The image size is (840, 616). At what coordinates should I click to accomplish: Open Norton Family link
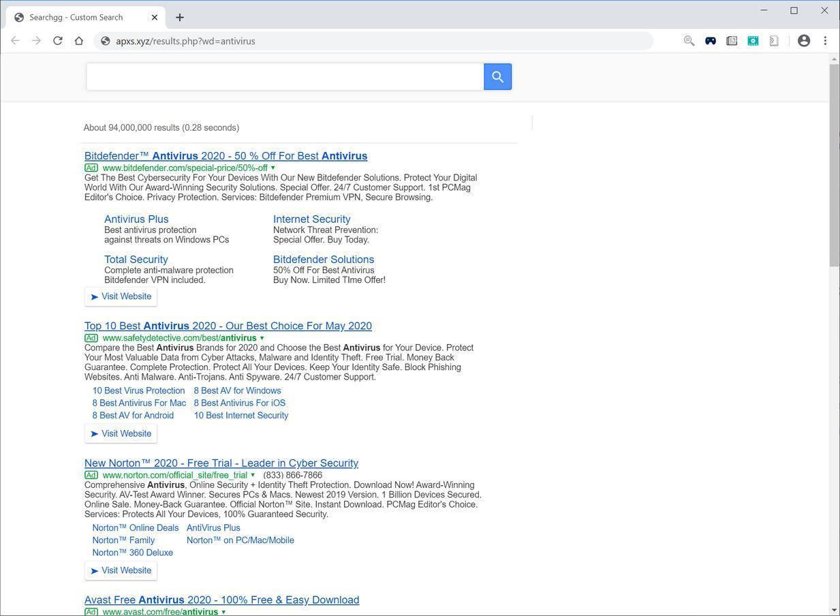[x=124, y=540]
